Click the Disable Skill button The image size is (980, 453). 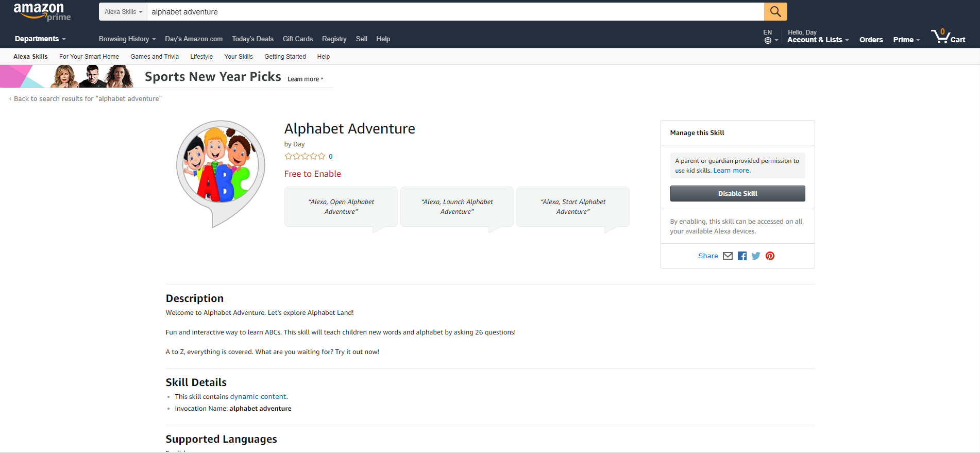pyautogui.click(x=737, y=194)
